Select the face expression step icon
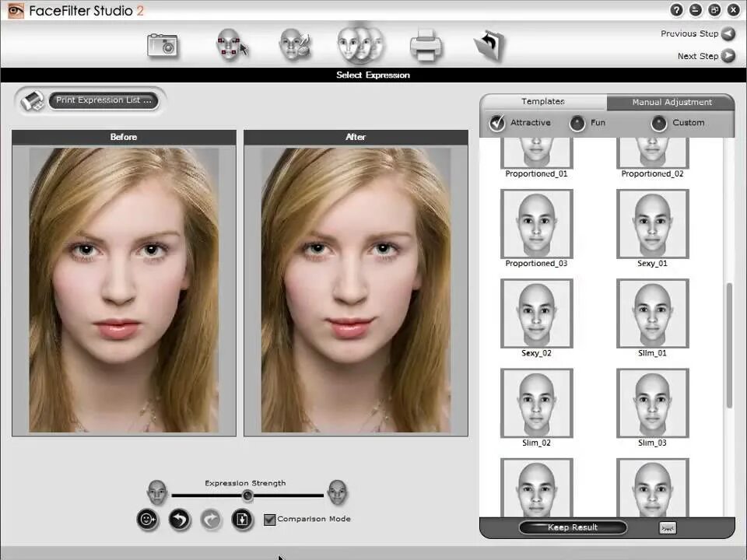Viewport: 747px width, 560px height. 360,44
